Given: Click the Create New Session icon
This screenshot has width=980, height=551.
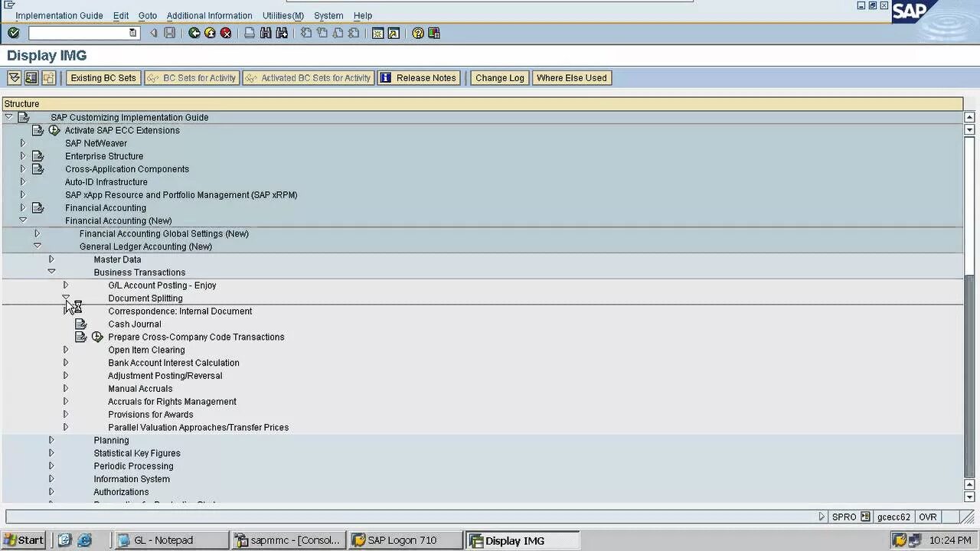Looking at the screenshot, I should click(377, 33).
